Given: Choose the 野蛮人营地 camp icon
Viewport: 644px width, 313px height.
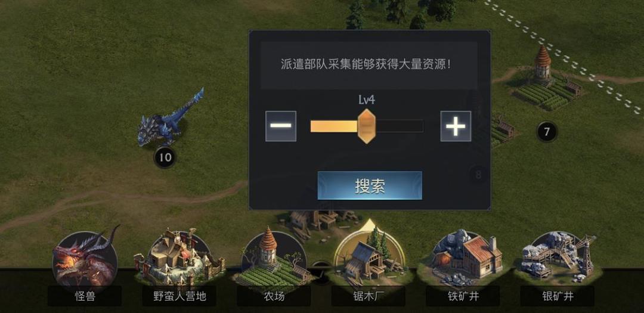Looking at the screenshot, I should click(179, 257).
